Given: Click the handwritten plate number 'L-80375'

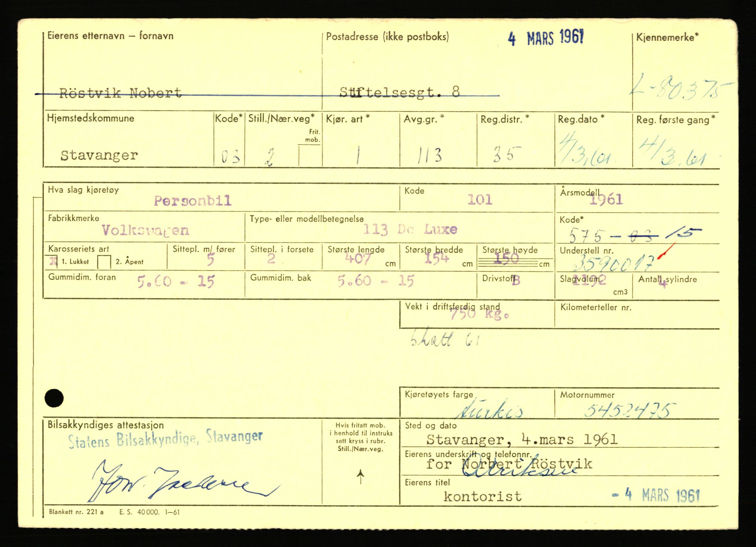Looking at the screenshot, I should (681, 89).
